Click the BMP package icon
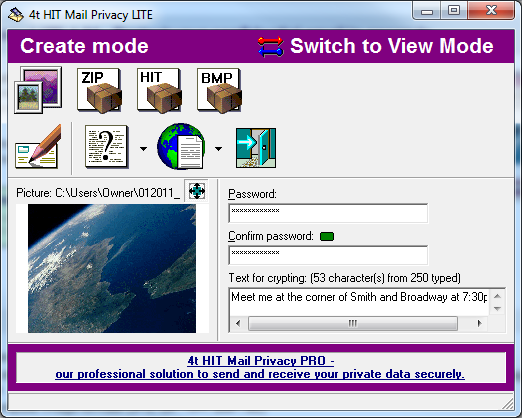 pyautogui.click(x=219, y=90)
